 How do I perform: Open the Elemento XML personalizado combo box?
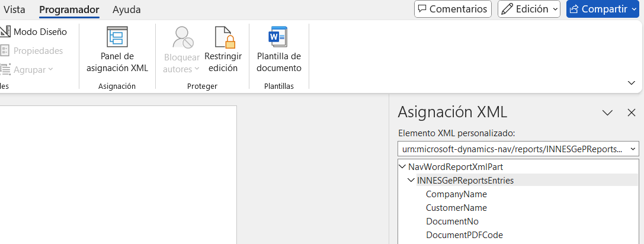[518, 149]
